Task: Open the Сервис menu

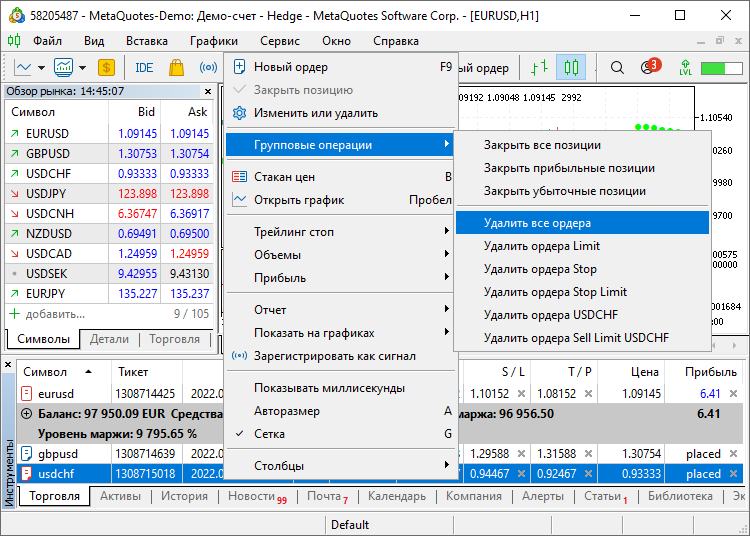Action: point(280,41)
